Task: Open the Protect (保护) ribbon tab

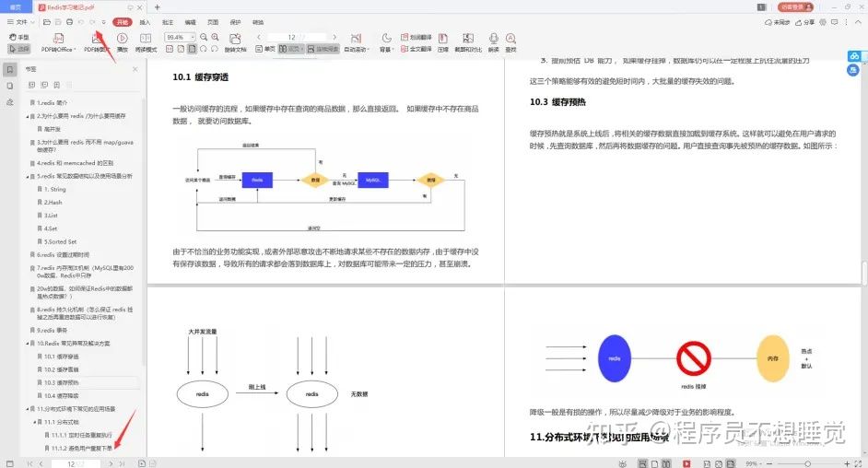Action: point(235,22)
